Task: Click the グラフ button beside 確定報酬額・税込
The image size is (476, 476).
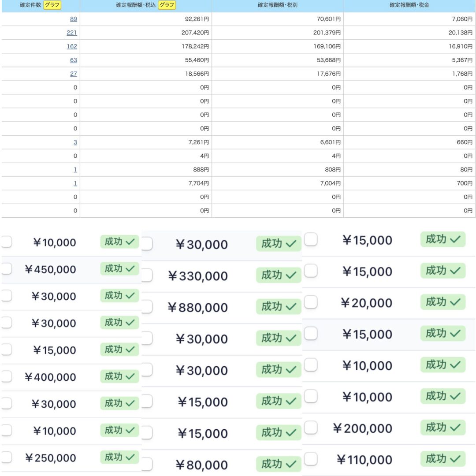Action: [x=167, y=5]
